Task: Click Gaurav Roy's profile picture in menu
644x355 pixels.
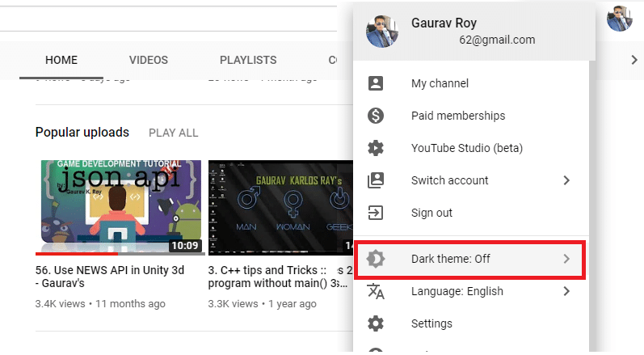Action: [x=382, y=32]
